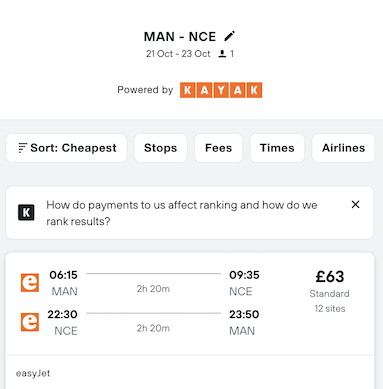
Task: Open the Airlines filter
Action: 343,148
